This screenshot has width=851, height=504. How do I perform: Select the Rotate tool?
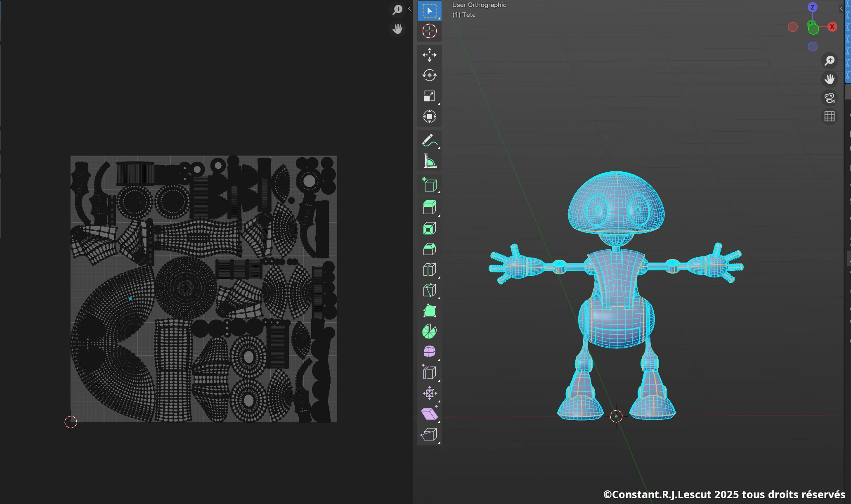click(x=430, y=75)
